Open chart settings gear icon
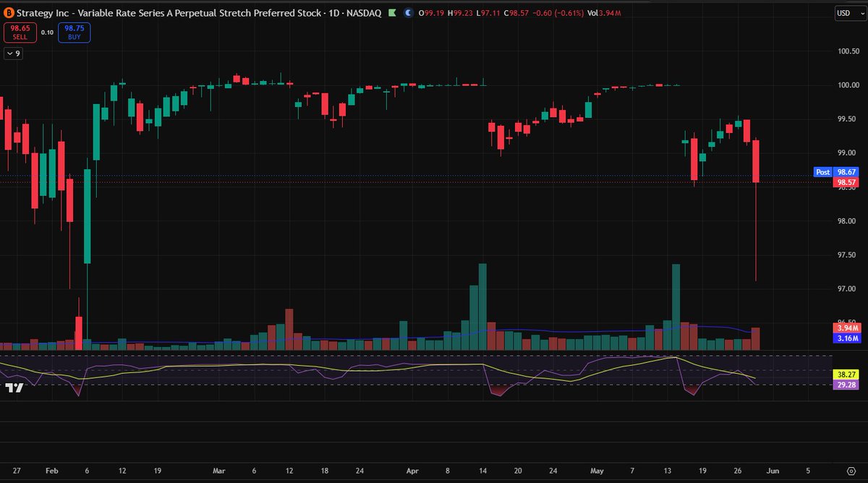 (x=851, y=470)
